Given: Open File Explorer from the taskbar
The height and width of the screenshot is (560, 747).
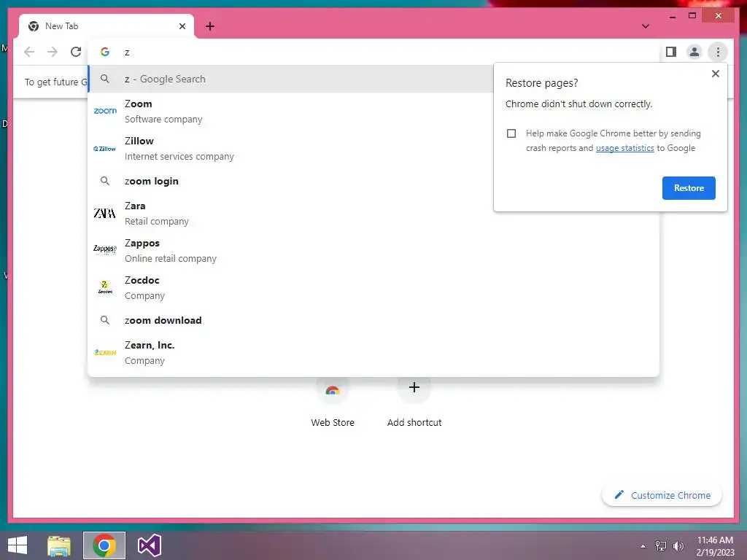Looking at the screenshot, I should coord(59,545).
